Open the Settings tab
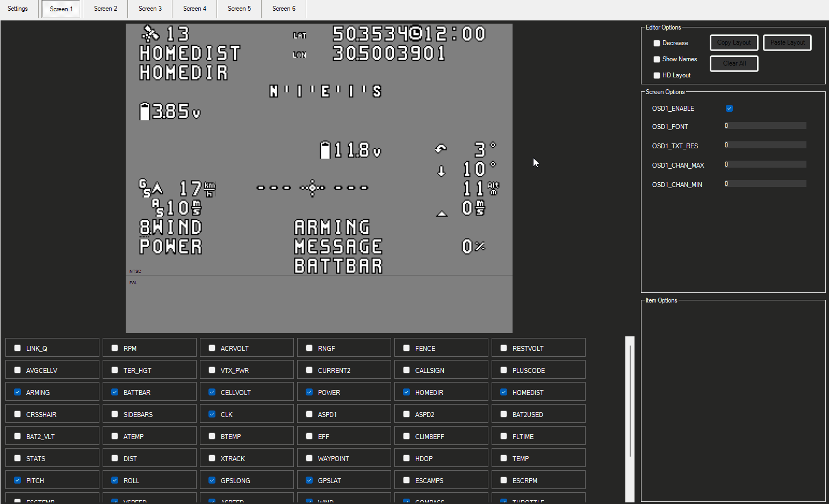This screenshot has height=504, width=829. 18,9
